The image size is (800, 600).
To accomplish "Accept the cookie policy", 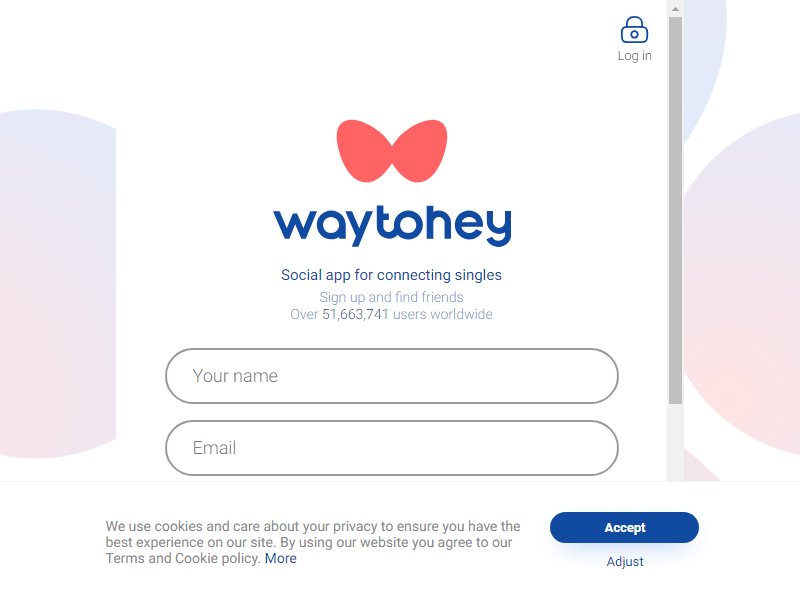I will 624,528.
